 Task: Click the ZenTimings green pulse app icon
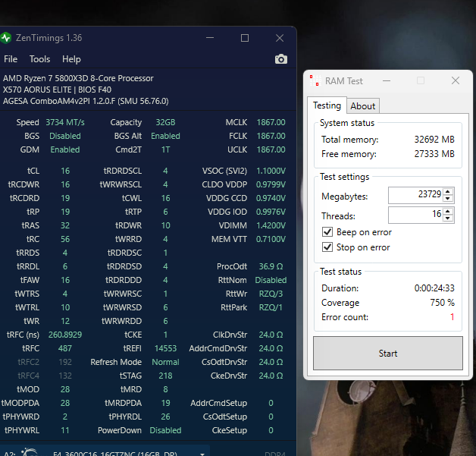[x=5, y=38]
